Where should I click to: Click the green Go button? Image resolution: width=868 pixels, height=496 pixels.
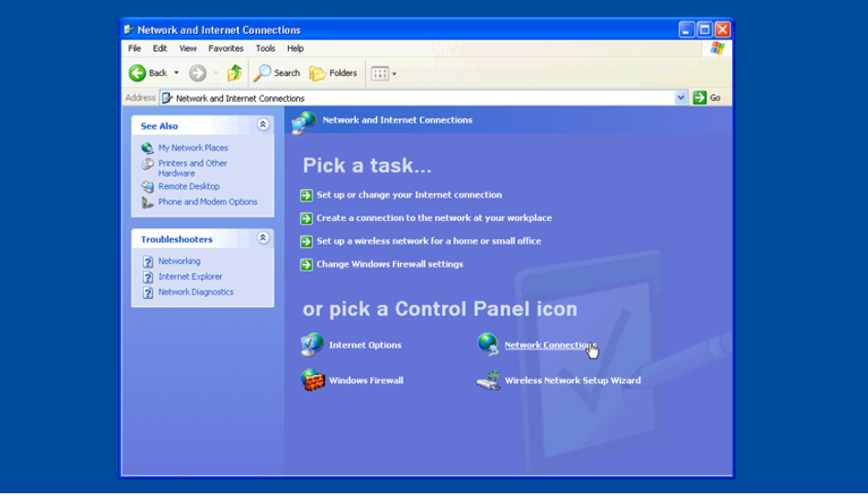click(707, 98)
